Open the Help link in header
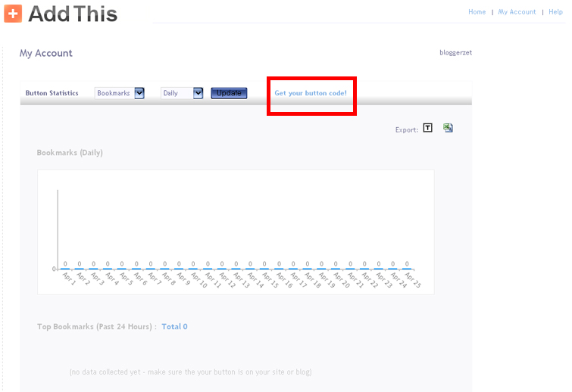This screenshot has height=392, width=572. (x=555, y=12)
